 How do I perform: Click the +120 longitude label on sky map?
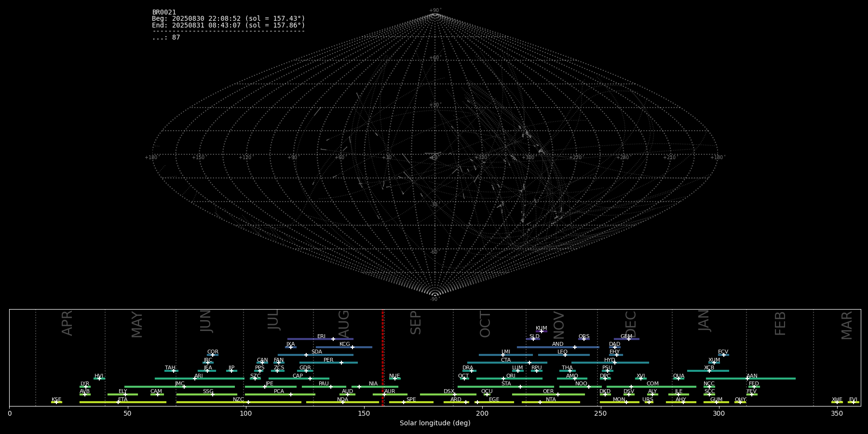click(x=245, y=157)
